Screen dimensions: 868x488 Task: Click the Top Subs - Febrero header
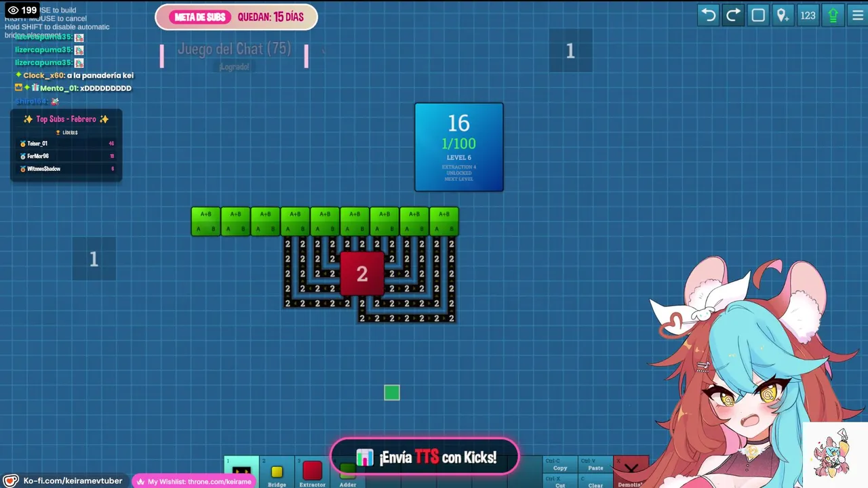66,119
